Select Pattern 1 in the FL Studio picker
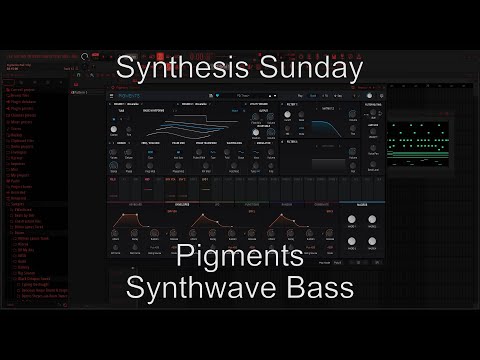480x360 pixels. [80, 92]
